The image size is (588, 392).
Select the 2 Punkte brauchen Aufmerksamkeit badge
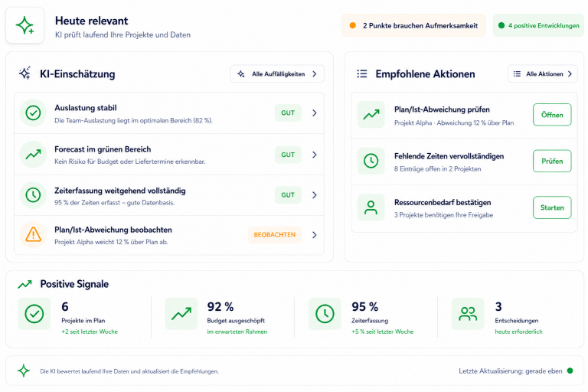tap(413, 25)
